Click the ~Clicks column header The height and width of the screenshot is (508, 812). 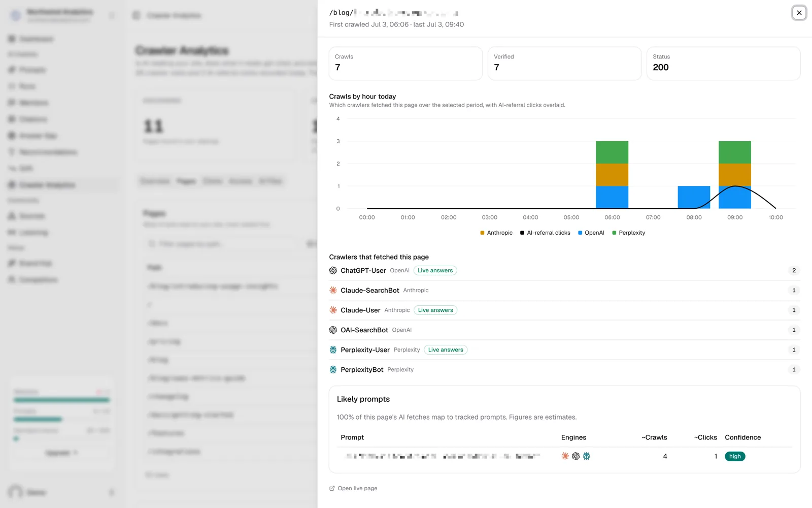[705, 438]
